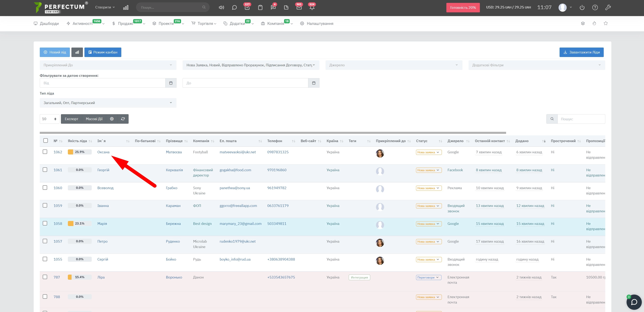Open status dropdown for lead 1062

pos(429,152)
